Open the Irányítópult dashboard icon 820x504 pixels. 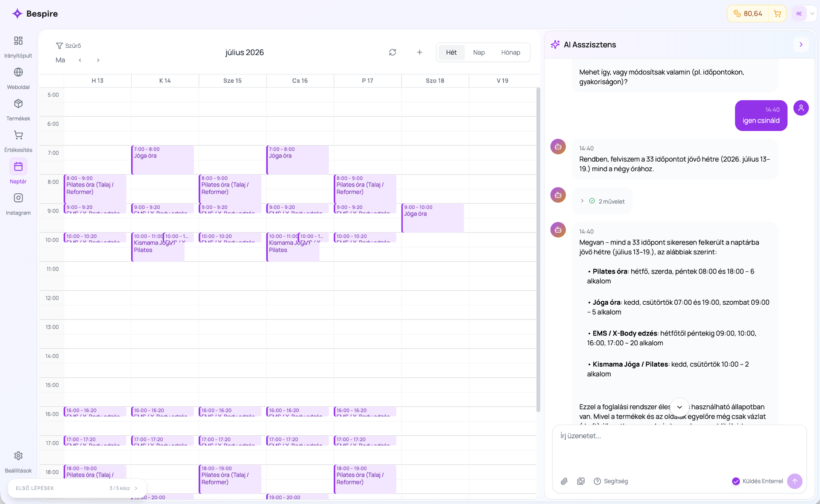click(18, 41)
